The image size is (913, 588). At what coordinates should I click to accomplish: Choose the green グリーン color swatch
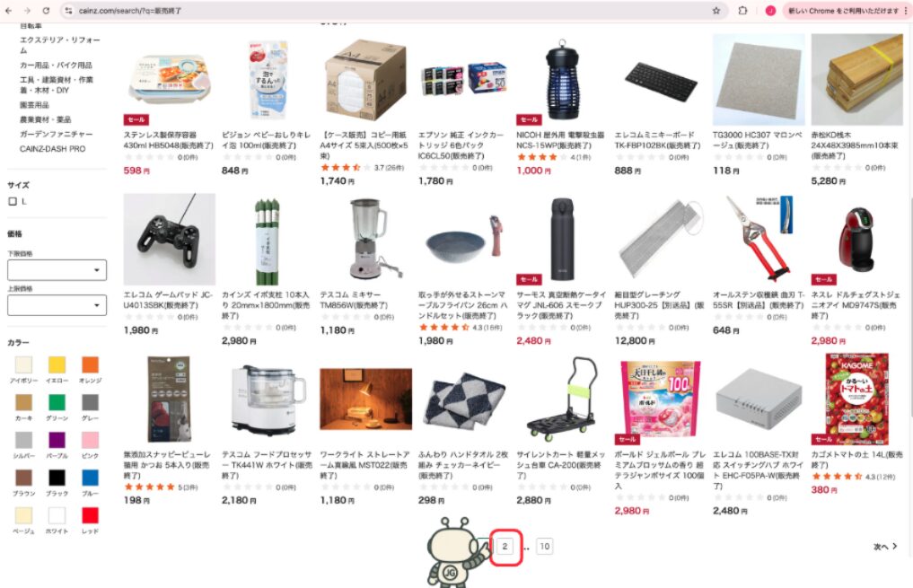pos(57,402)
